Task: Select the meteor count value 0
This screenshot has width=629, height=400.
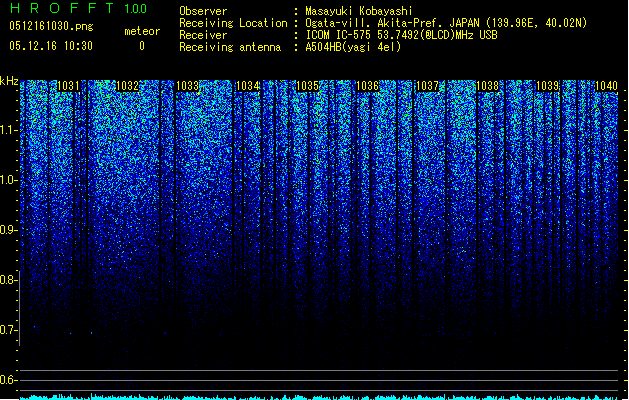Action: pos(142,46)
